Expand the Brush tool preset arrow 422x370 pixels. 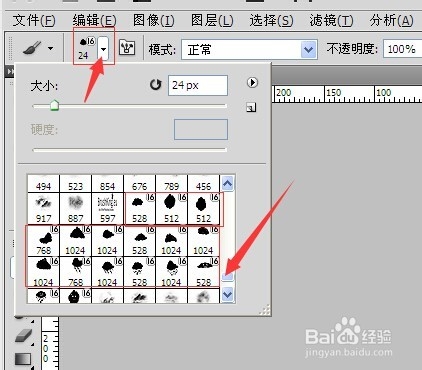[50, 48]
